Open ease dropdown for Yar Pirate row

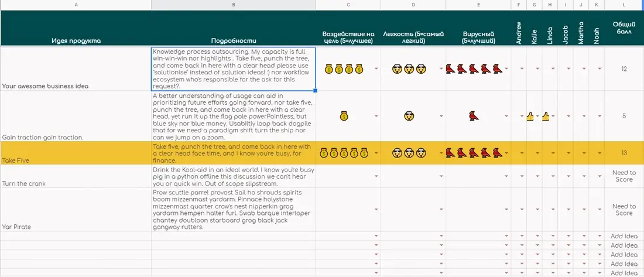pyautogui.click(x=441, y=210)
